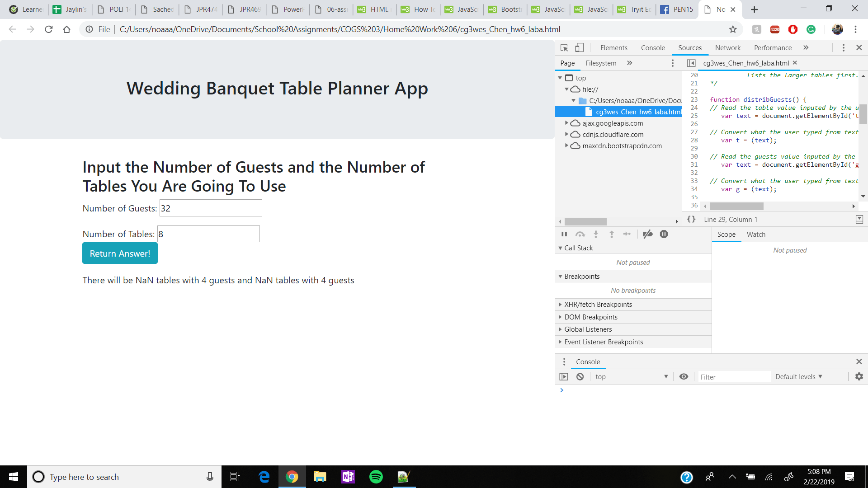This screenshot has height=488, width=868.
Task: Open console settings gear
Action: (x=859, y=376)
